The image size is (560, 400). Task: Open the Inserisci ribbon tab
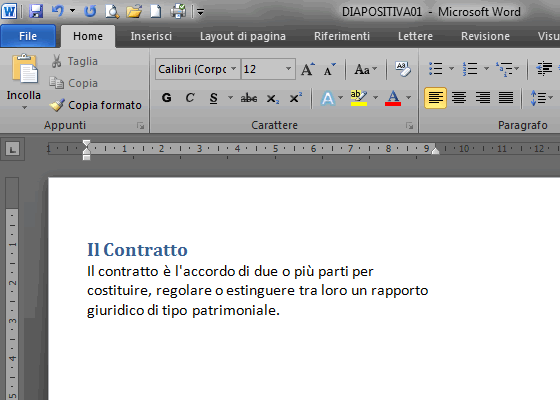click(151, 36)
